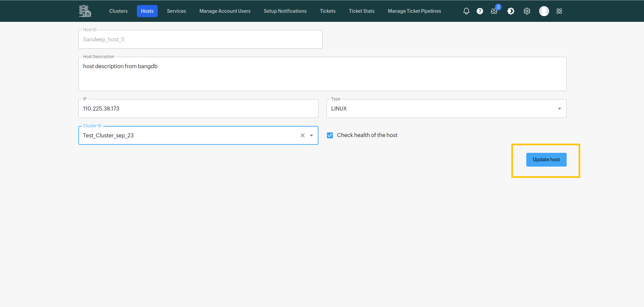This screenshot has height=307, width=644.
Task: Open Manage Ticket Pipelines
Action: coord(415,11)
